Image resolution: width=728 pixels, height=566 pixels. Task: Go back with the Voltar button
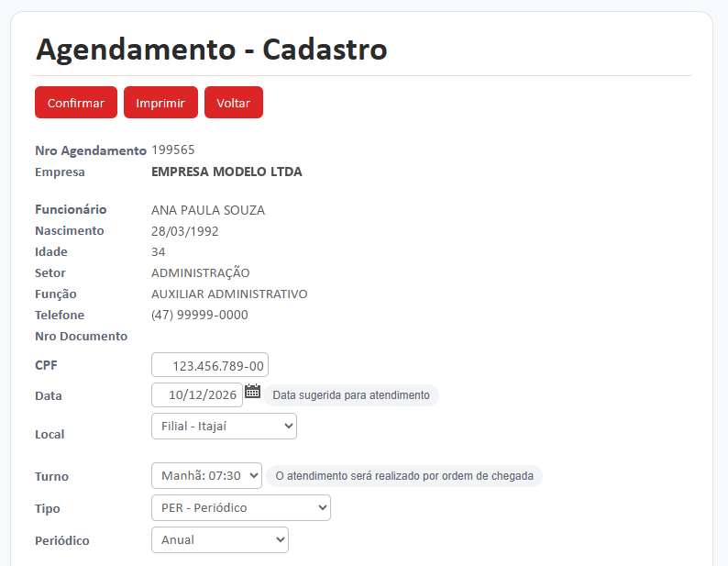click(x=234, y=102)
